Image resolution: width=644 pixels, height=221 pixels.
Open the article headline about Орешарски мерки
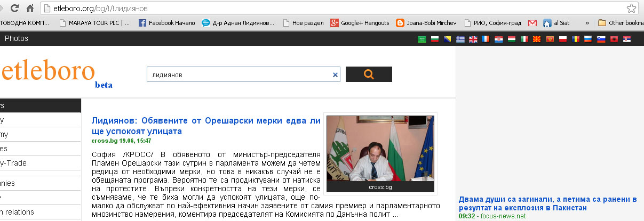pos(206,126)
